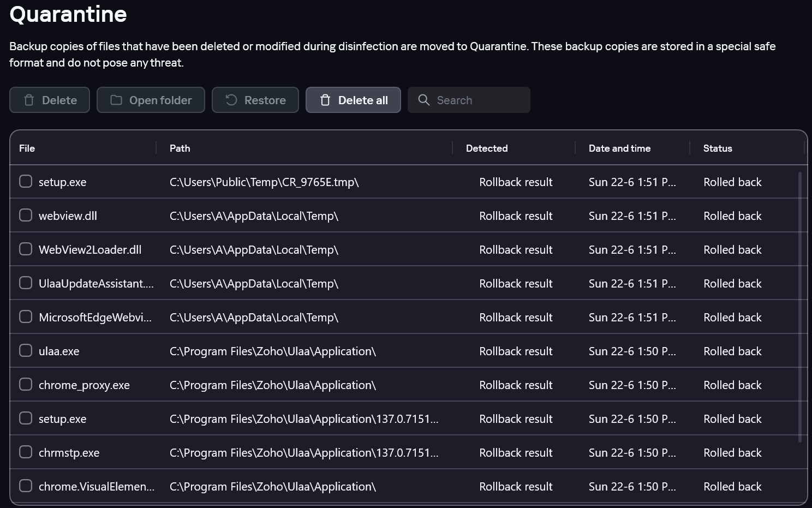Click the trash icon on Delete button
This screenshot has height=508, width=812.
(x=29, y=100)
